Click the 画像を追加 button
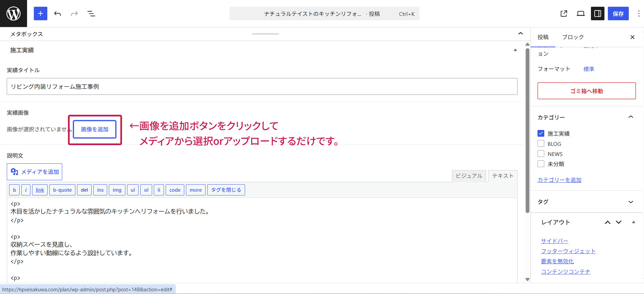The image size is (644, 294). coord(95,129)
